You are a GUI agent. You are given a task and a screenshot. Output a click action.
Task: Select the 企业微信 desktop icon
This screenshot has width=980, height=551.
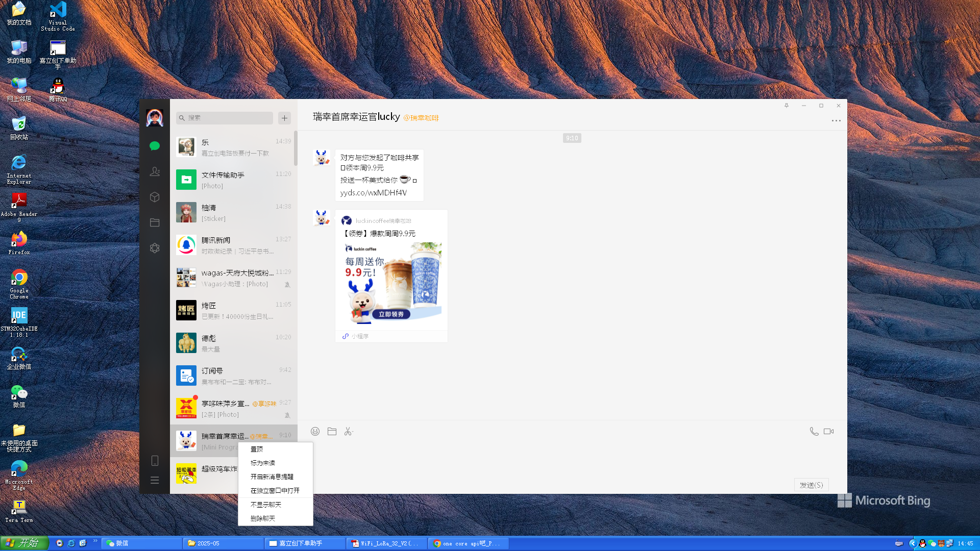(19, 358)
